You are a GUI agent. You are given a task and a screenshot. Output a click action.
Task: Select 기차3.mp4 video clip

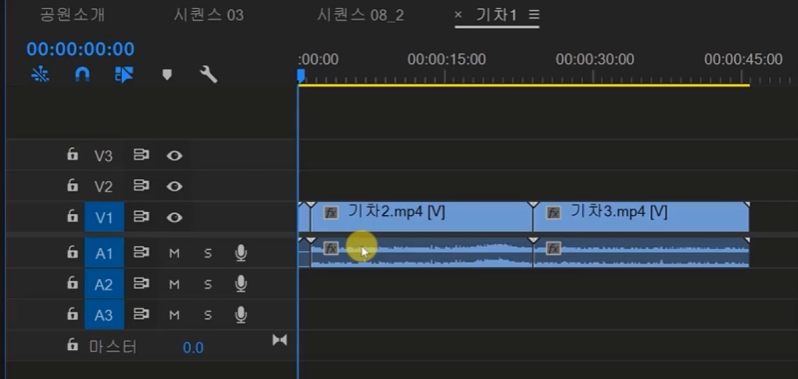pyautogui.click(x=641, y=217)
